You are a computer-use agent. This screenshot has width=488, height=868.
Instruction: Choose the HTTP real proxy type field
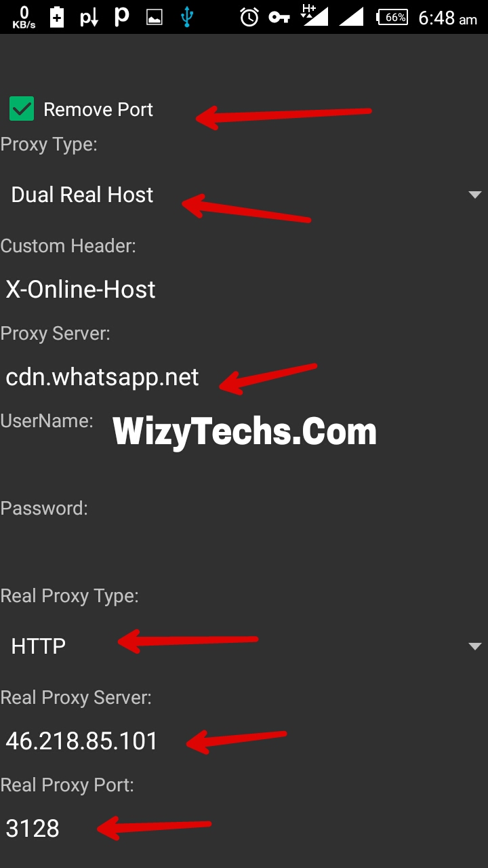point(244,646)
